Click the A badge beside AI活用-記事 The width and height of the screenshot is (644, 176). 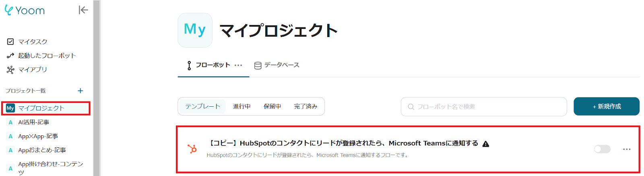click(10, 122)
